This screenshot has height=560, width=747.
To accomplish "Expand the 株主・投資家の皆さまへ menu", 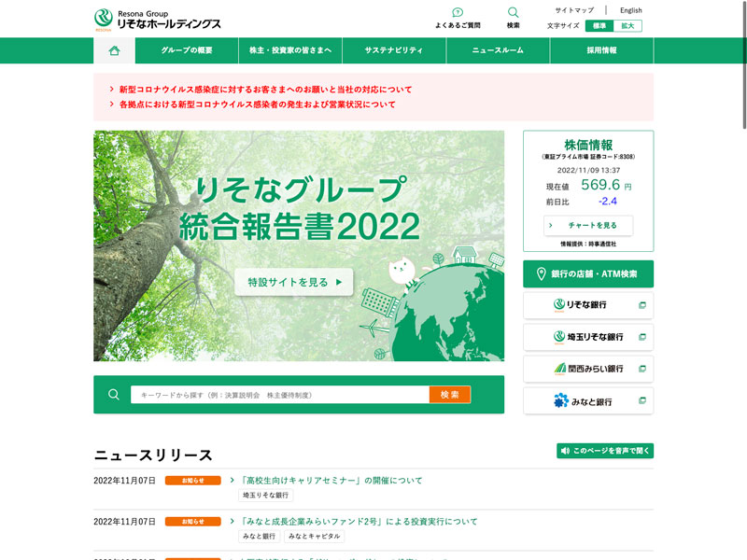I will [x=289, y=50].
